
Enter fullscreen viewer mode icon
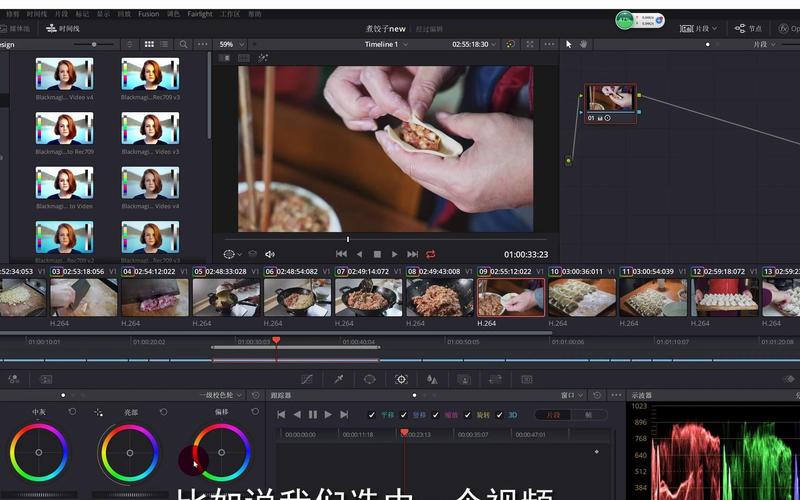coord(530,44)
